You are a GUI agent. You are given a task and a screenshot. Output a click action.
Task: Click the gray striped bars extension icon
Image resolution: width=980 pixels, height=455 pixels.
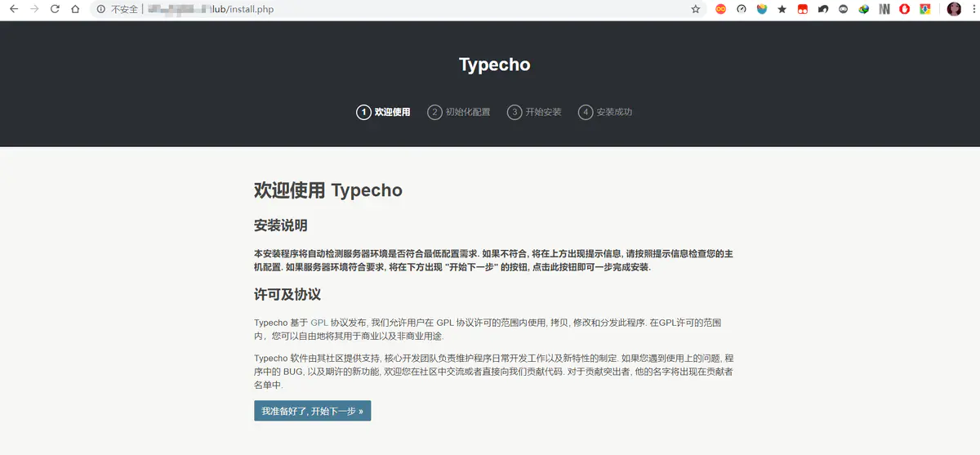pyautogui.click(x=884, y=9)
